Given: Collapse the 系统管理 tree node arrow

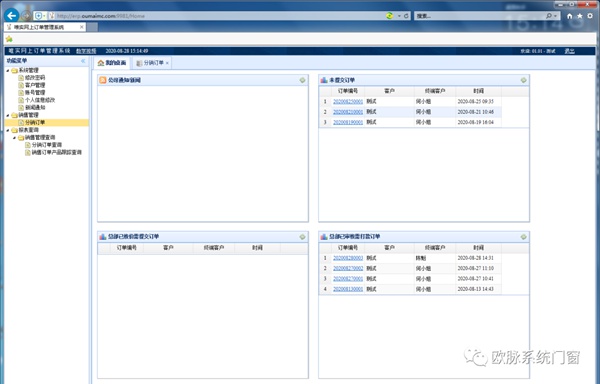Looking at the screenshot, I should pos(8,70).
